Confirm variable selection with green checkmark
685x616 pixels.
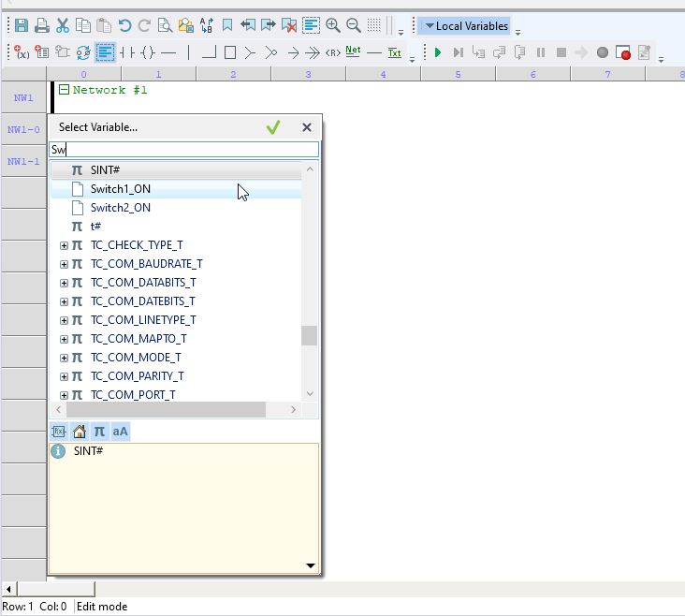coord(273,127)
